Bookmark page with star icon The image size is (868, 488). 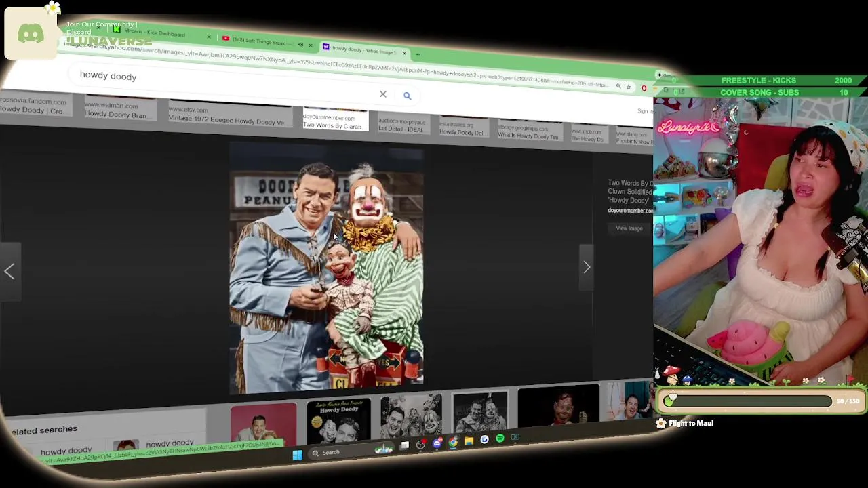(x=629, y=87)
